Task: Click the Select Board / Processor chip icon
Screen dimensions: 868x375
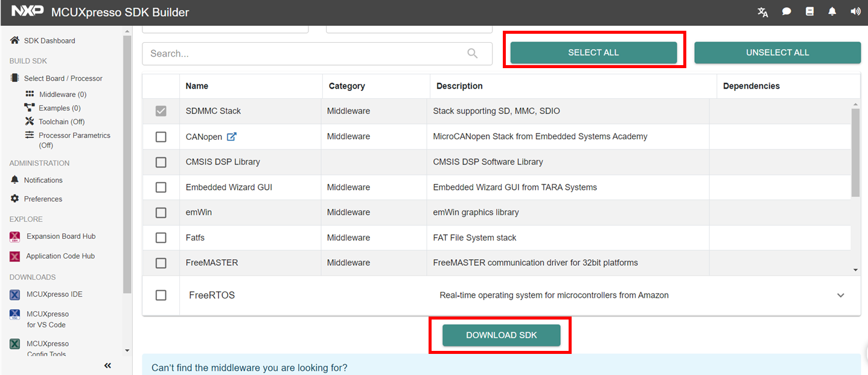Action: coord(14,78)
